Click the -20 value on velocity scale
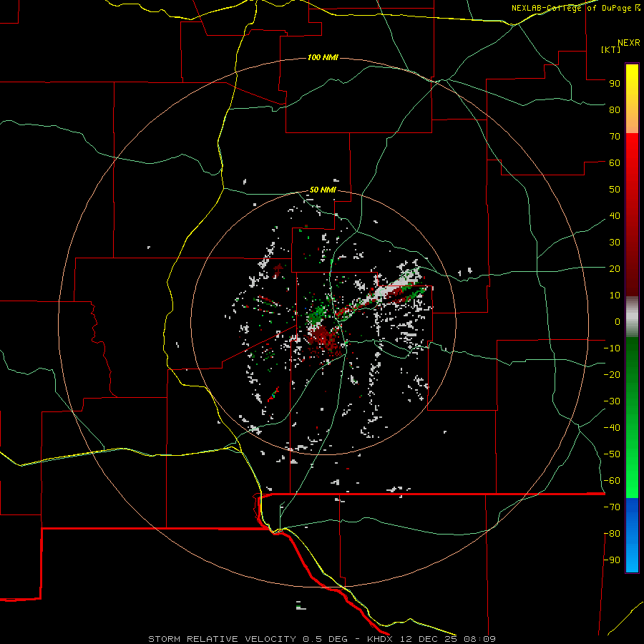 pos(612,374)
